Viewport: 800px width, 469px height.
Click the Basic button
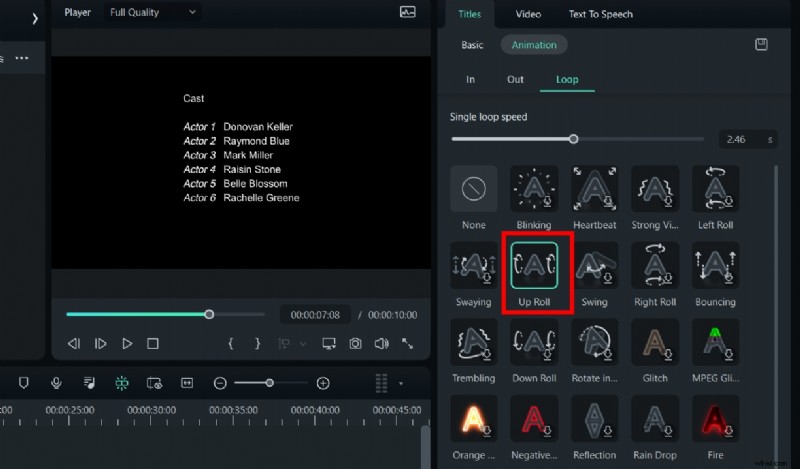pos(472,45)
